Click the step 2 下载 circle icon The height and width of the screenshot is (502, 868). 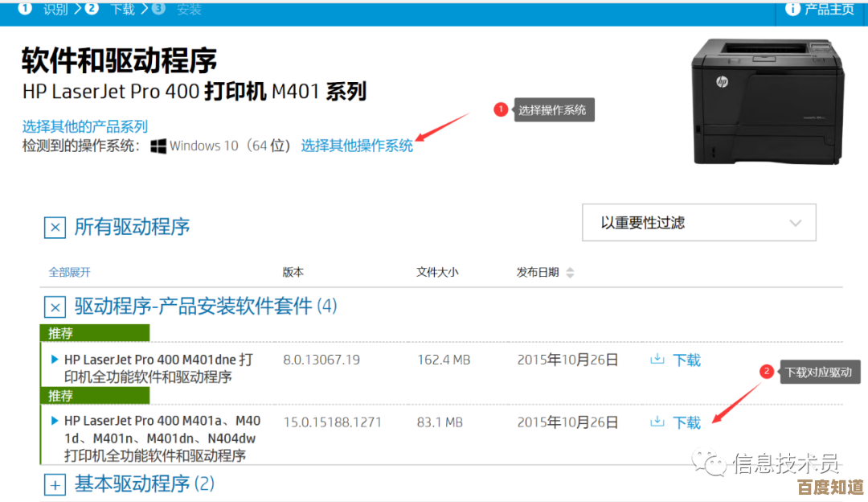pos(92,9)
